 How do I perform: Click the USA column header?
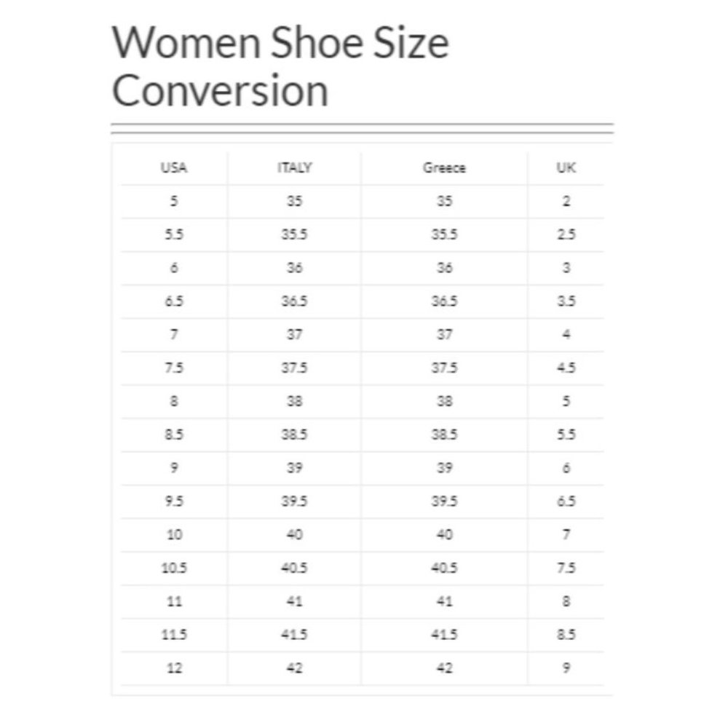click(x=174, y=168)
